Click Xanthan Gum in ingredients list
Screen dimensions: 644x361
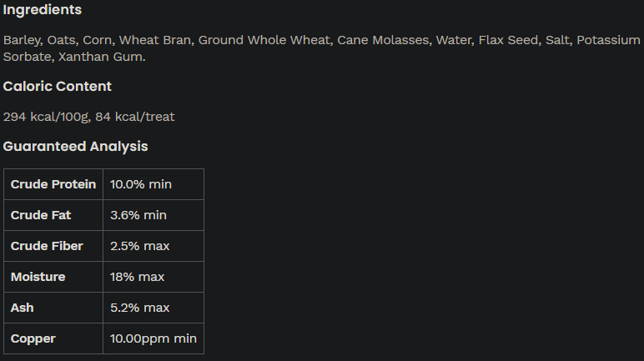point(101,57)
